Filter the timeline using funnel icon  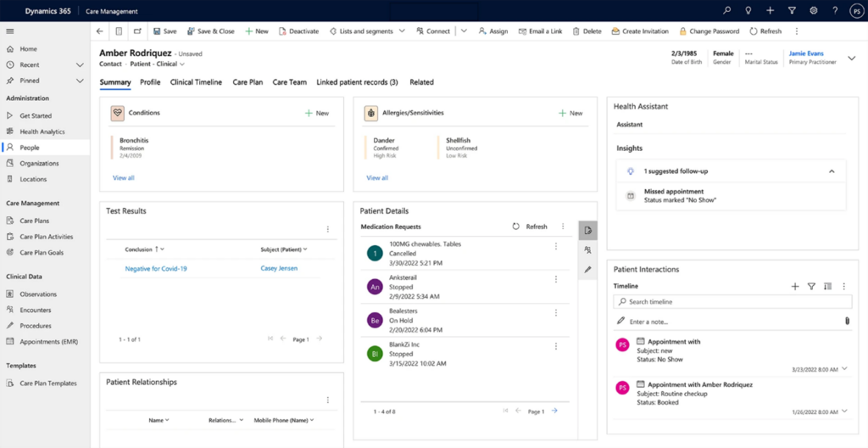811,287
